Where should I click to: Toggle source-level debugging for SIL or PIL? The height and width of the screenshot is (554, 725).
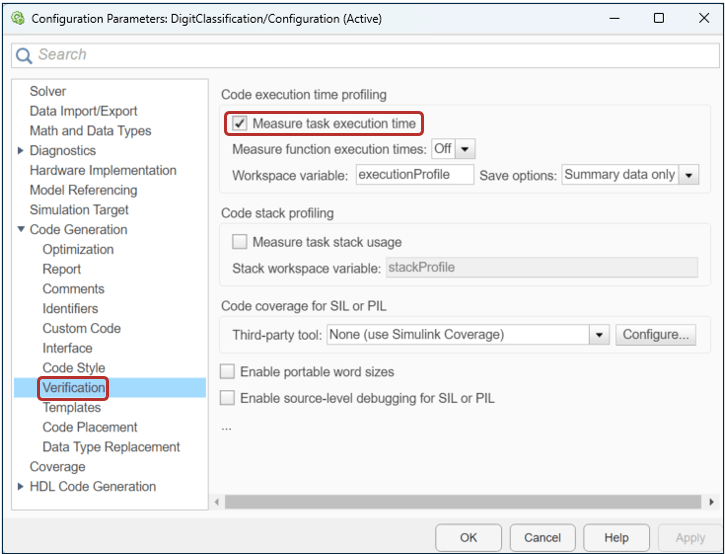(x=228, y=398)
